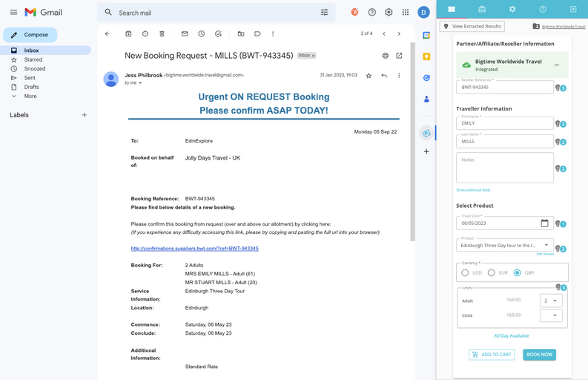
Task: Open the Starred folder
Action: [33, 59]
